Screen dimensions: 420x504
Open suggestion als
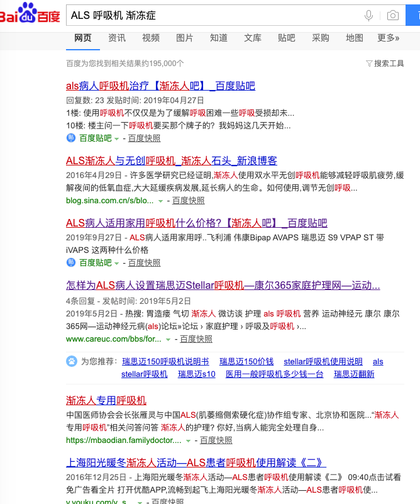(378, 362)
